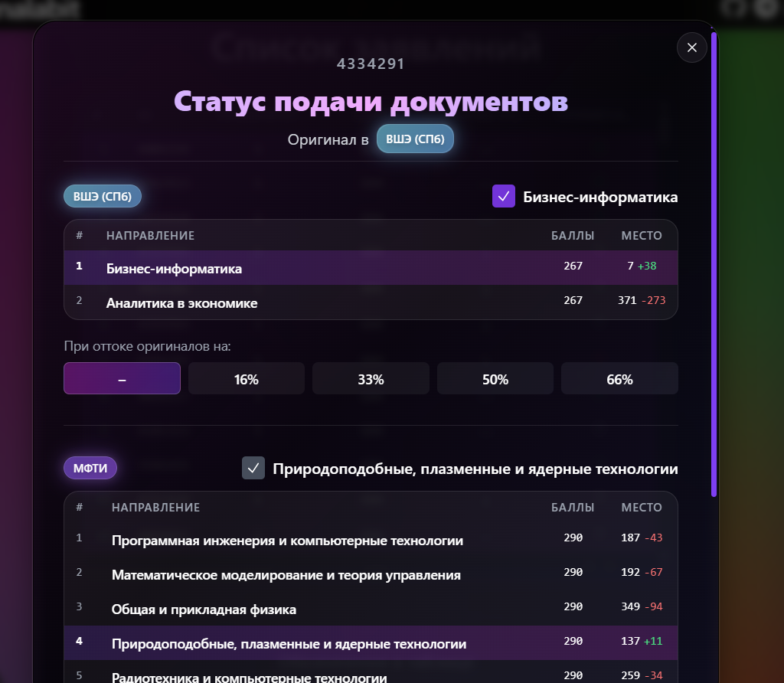Select the Бизнес-информатика row in the ВШЭ table

[x=371, y=267]
